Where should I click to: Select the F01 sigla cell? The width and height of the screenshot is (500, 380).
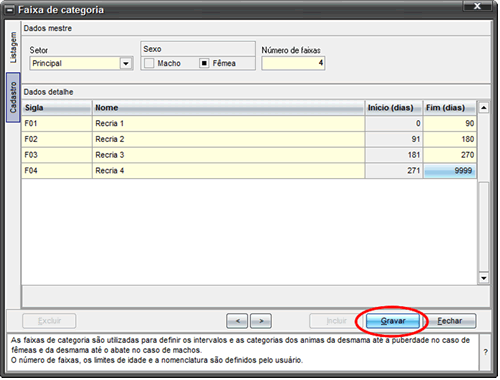pos(57,123)
